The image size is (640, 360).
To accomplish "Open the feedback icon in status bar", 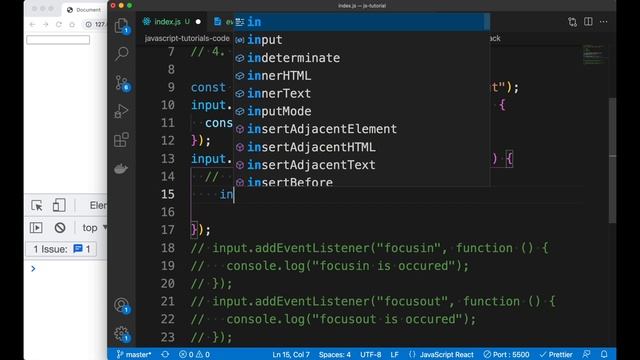I will pyautogui.click(x=587, y=354).
